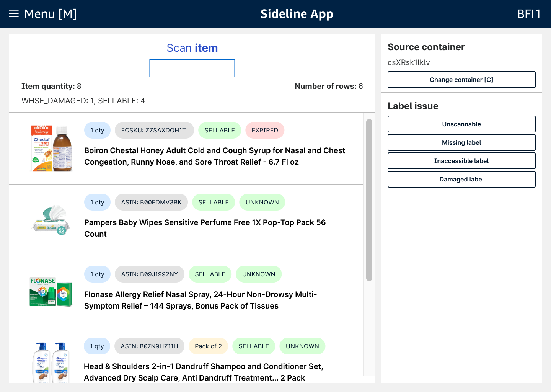Select the Head & Shoulders shampoo title
This screenshot has height=392, width=551.
click(x=204, y=372)
